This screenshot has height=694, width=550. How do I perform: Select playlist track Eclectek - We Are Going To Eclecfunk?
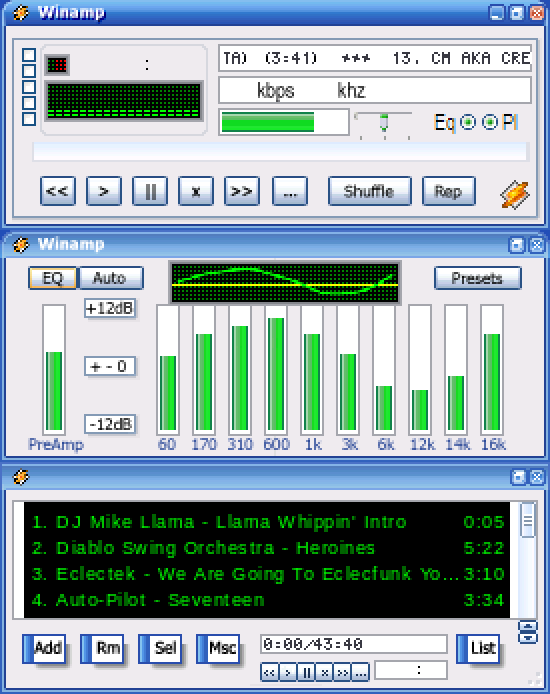267,574
